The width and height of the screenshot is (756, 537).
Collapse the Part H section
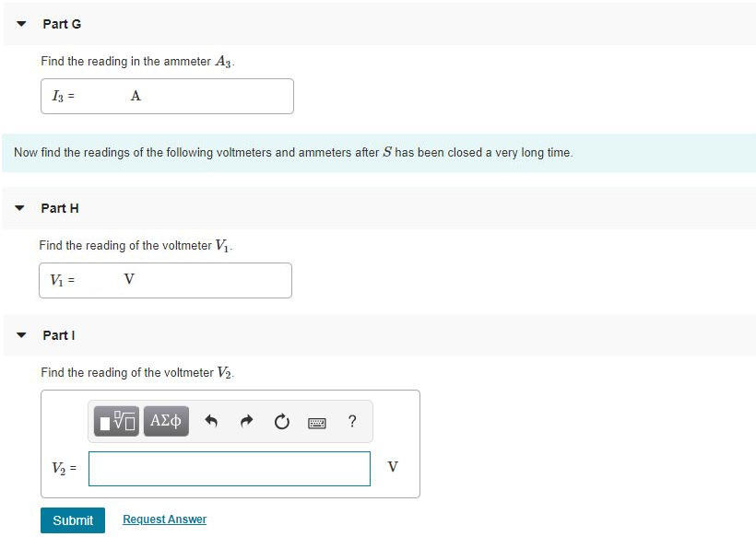click(x=19, y=208)
